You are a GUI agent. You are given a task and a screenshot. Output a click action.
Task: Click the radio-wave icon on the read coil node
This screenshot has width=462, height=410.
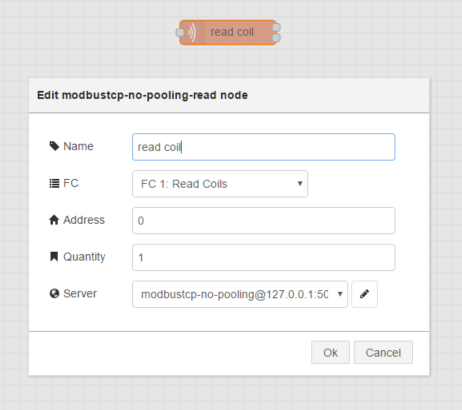pyautogui.click(x=192, y=33)
